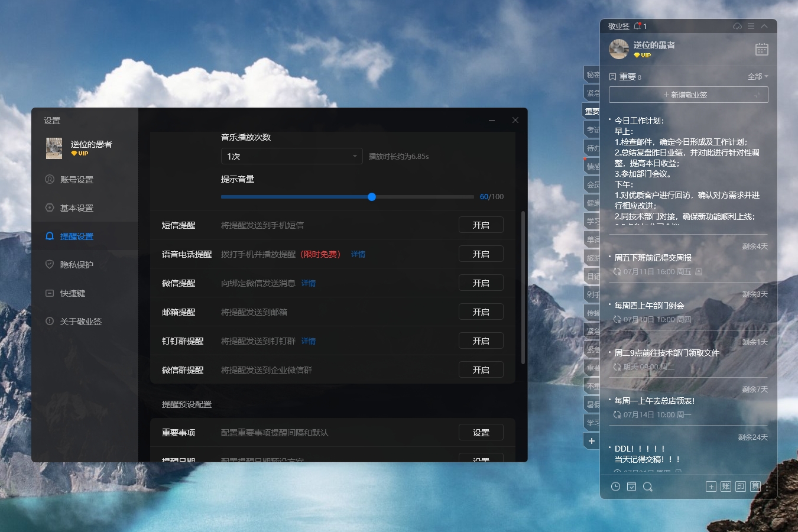
Task: Switch to the 待办 category tab
Action: [592, 148]
